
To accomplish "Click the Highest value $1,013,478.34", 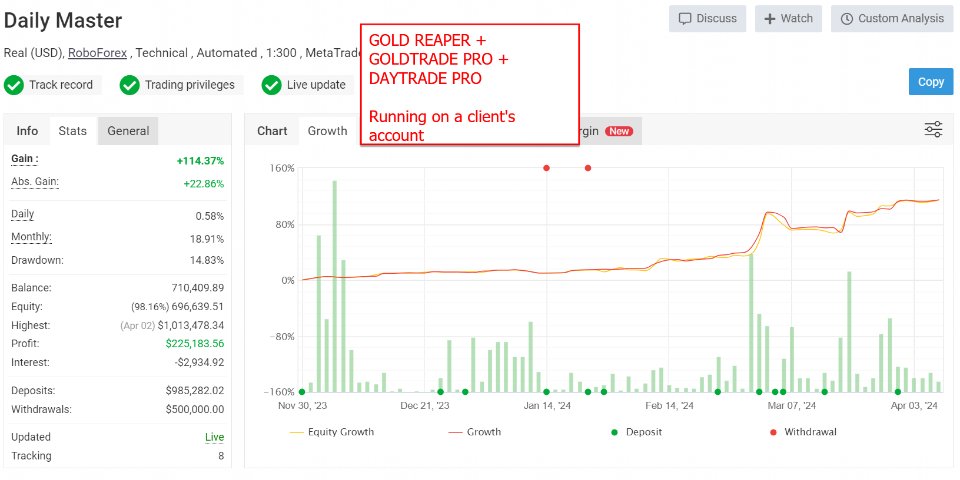I will 191,325.
